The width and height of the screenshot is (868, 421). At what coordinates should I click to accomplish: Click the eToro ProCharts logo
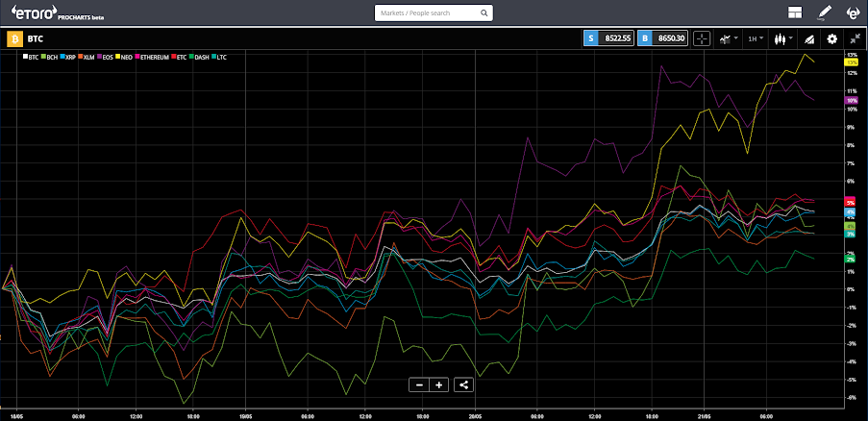tap(58, 12)
